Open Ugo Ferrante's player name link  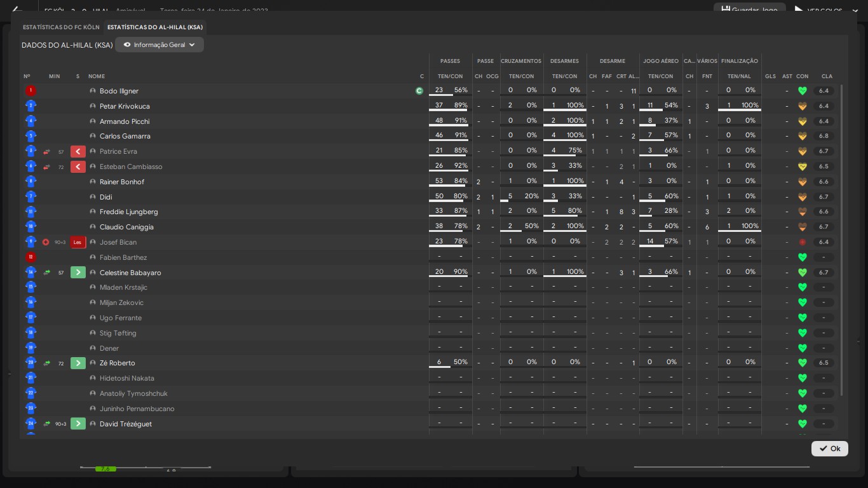click(x=121, y=318)
